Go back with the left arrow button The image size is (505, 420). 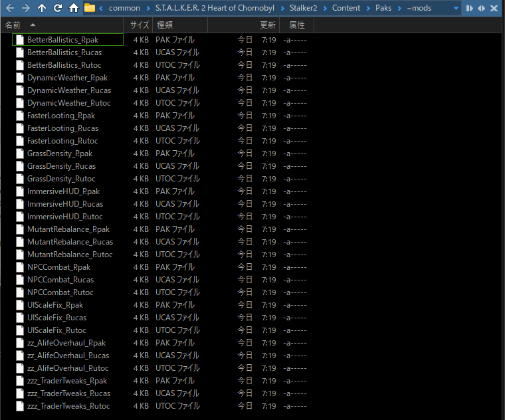(x=10, y=8)
